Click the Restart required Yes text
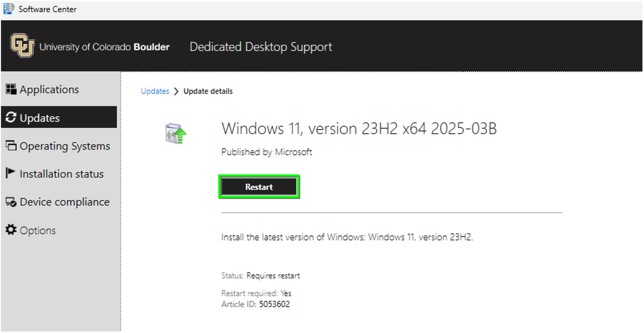This screenshot has width=644, height=333. click(256, 293)
